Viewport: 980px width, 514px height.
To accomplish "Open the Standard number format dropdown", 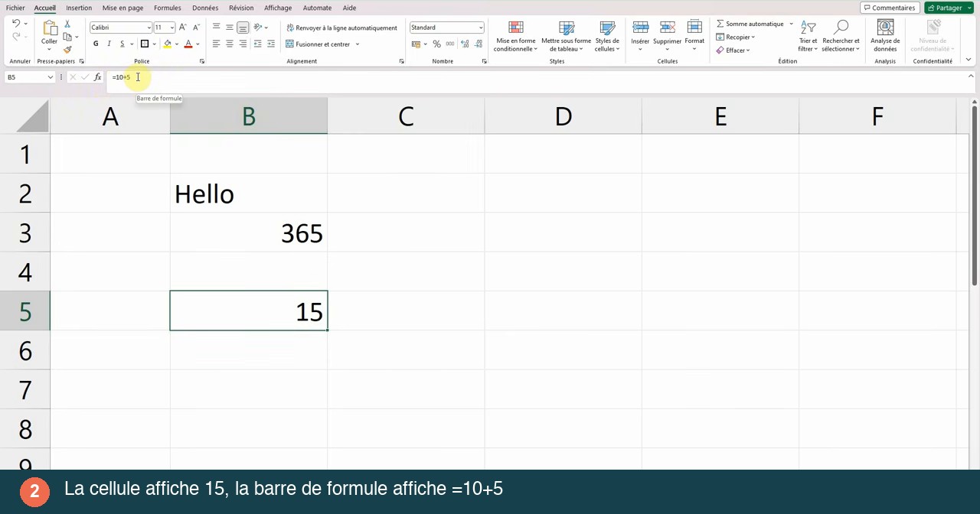I will 481,28.
